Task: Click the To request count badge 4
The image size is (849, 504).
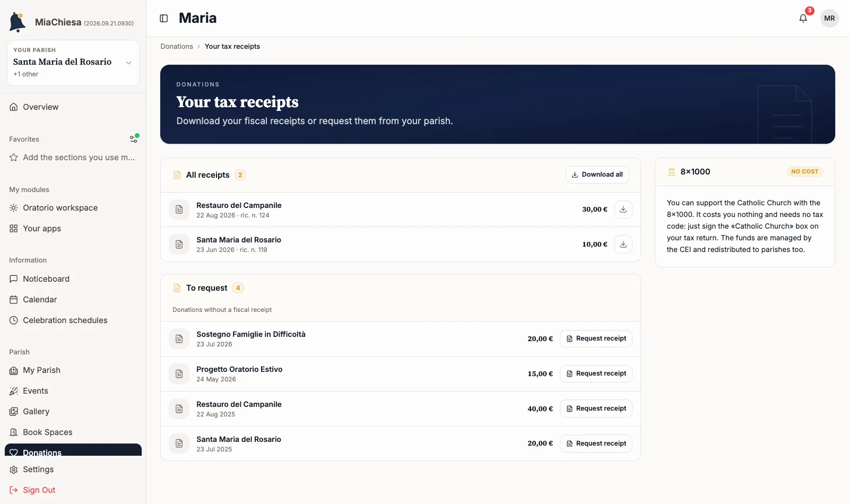Action: [238, 288]
